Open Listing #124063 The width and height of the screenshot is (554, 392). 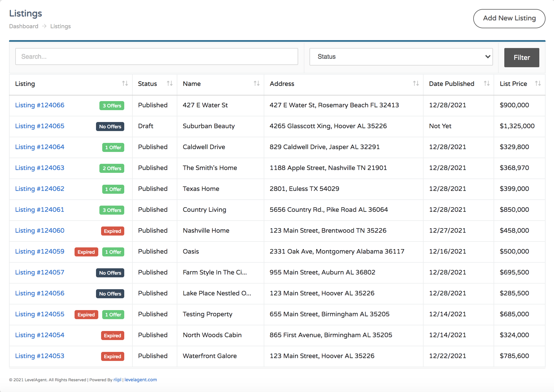point(40,168)
